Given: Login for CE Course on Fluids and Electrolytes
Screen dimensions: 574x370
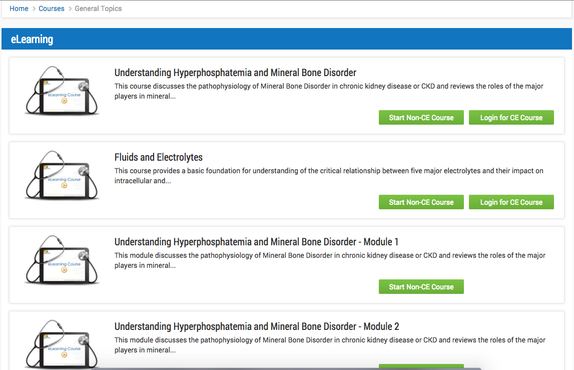Looking at the screenshot, I should 511,202.
